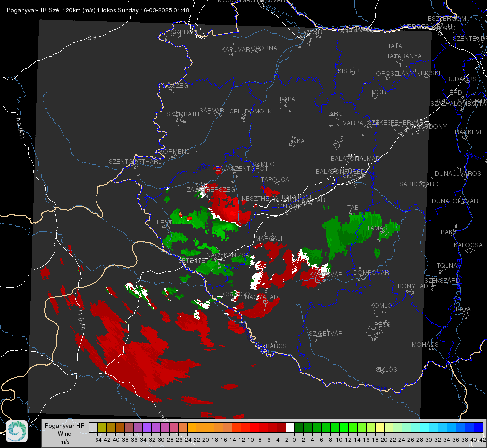This screenshot has height=448, width=487.
Task: Click the swirl logo icon beside the legend
Action: pyautogui.click(x=17, y=431)
